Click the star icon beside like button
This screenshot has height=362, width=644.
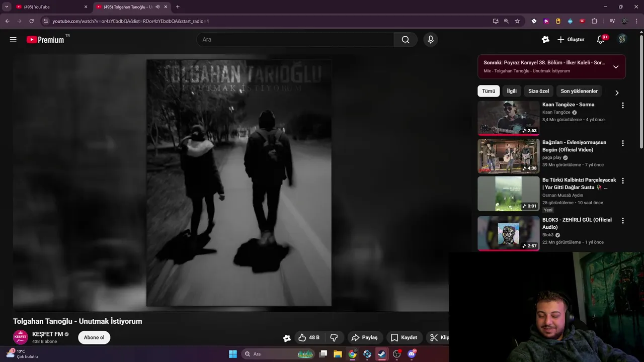pyautogui.click(x=287, y=338)
